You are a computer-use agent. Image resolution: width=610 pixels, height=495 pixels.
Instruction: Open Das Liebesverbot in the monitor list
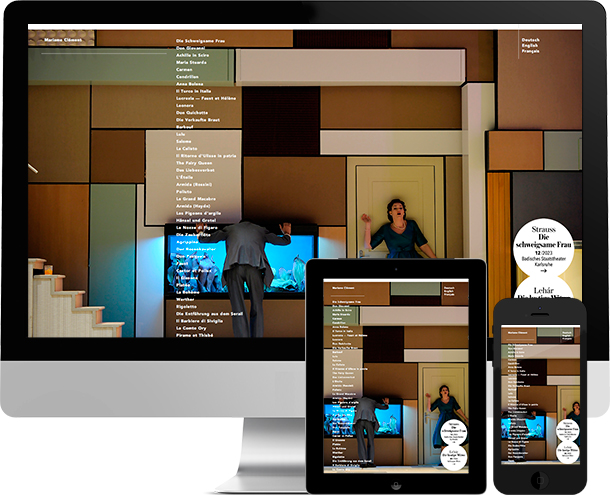tap(195, 170)
